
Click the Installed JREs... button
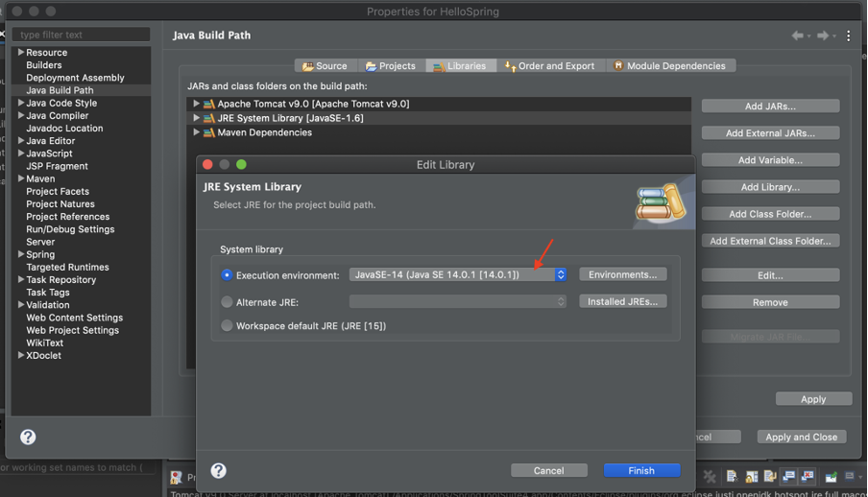pos(623,301)
